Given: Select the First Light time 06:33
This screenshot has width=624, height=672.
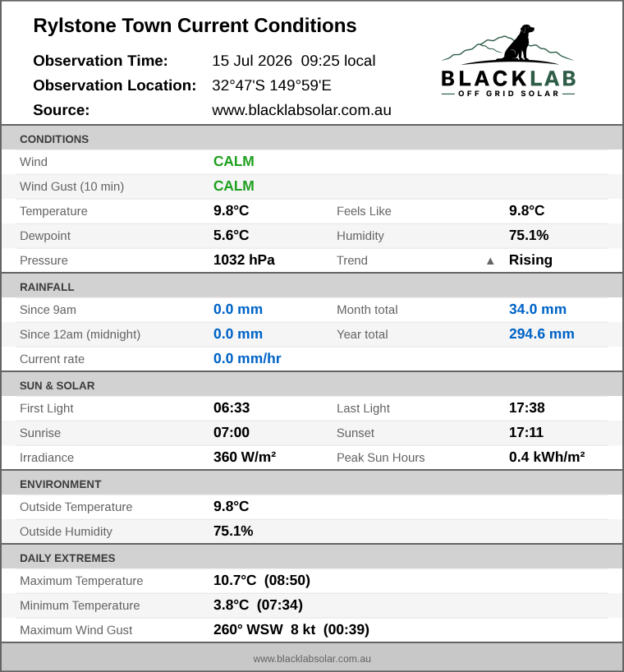Looking at the screenshot, I should click(x=232, y=407).
